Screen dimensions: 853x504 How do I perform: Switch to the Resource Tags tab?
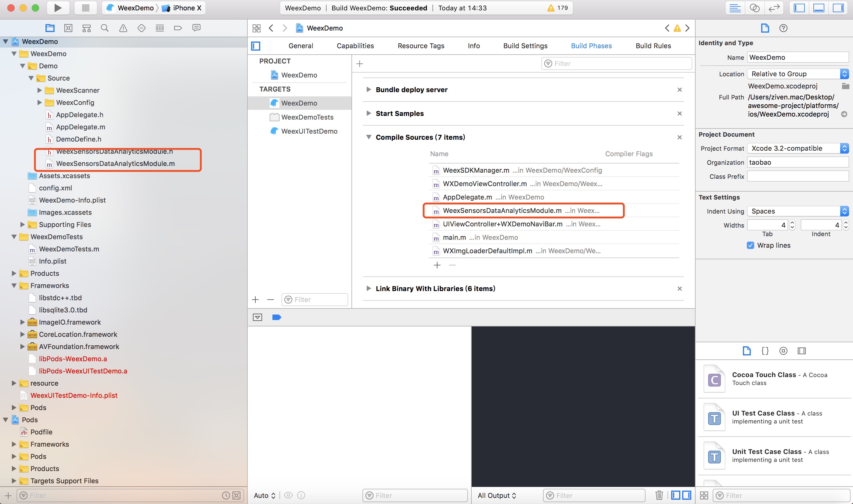[421, 46]
